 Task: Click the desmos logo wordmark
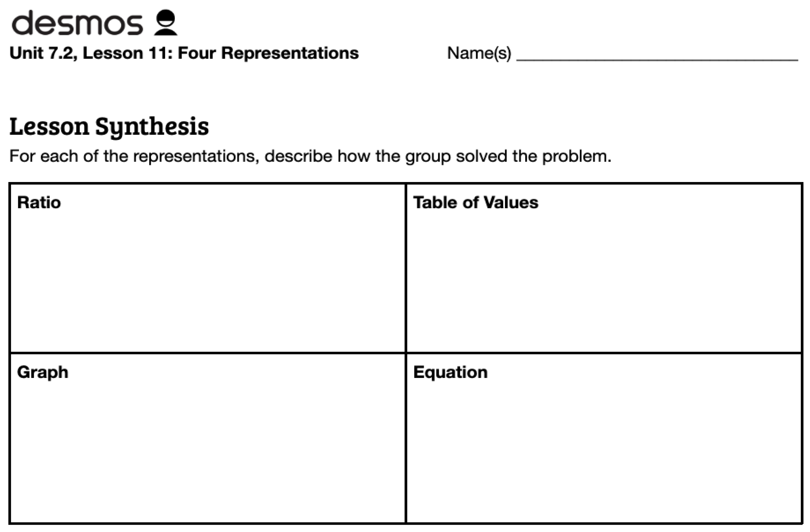(77, 23)
